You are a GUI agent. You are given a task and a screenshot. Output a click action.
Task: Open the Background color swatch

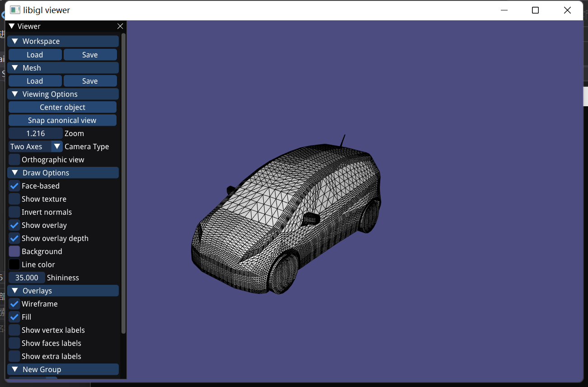tap(14, 251)
